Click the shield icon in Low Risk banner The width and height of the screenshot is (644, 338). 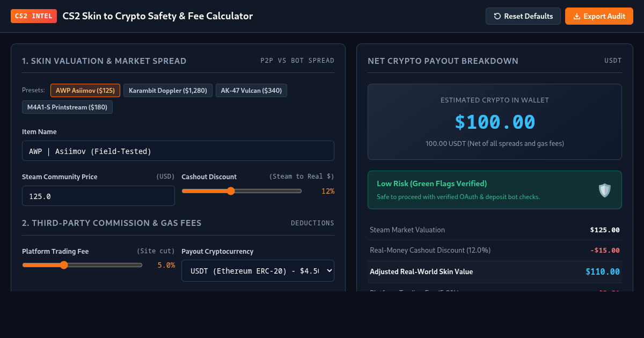(x=605, y=190)
